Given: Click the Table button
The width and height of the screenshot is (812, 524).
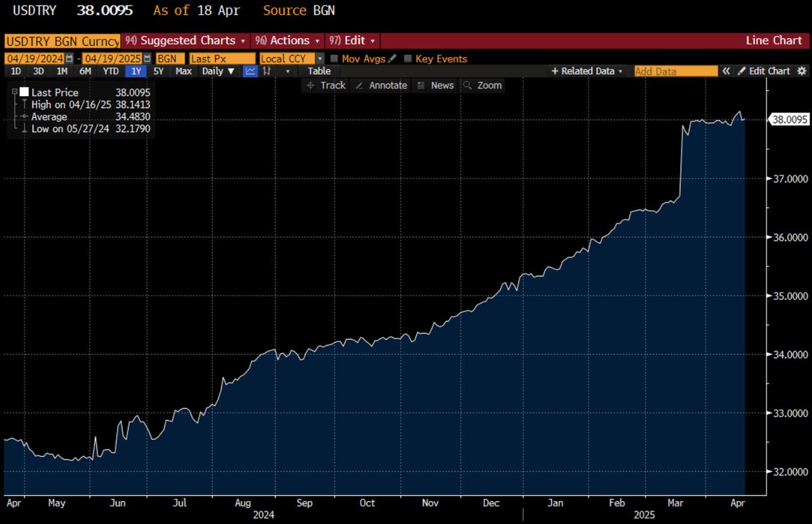Looking at the screenshot, I should point(318,71).
